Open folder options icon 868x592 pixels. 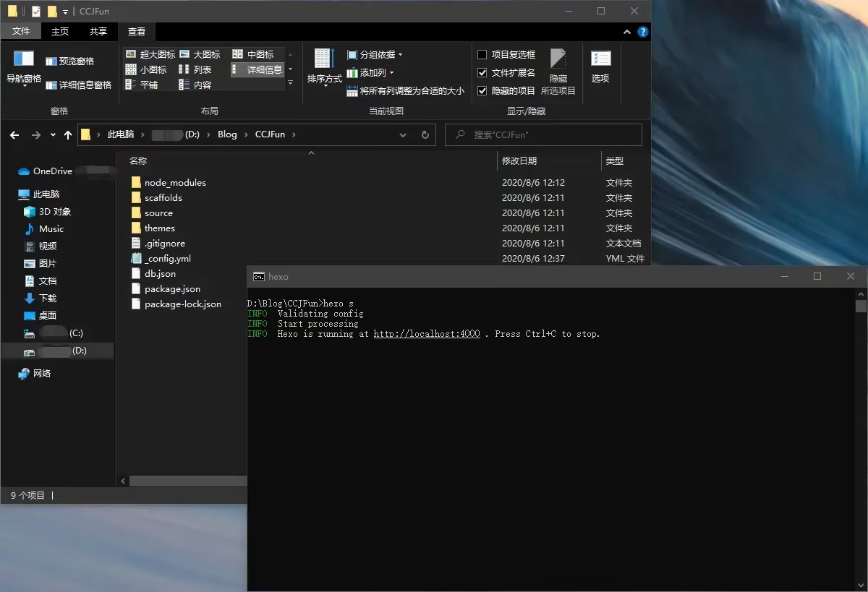pyautogui.click(x=600, y=59)
